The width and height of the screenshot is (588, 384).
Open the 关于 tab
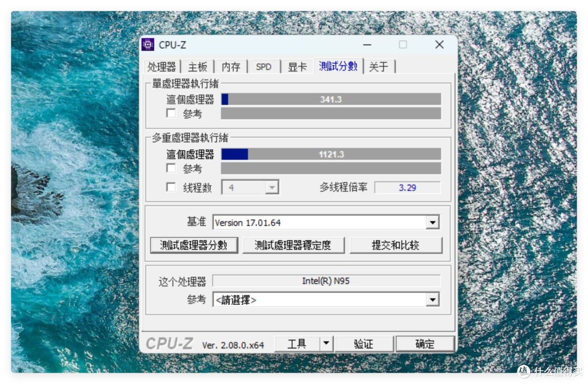click(x=379, y=67)
